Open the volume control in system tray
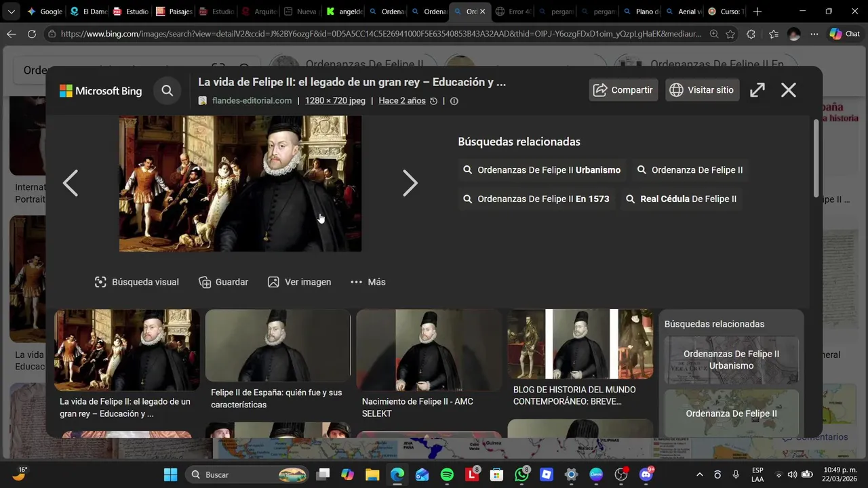 pyautogui.click(x=792, y=474)
